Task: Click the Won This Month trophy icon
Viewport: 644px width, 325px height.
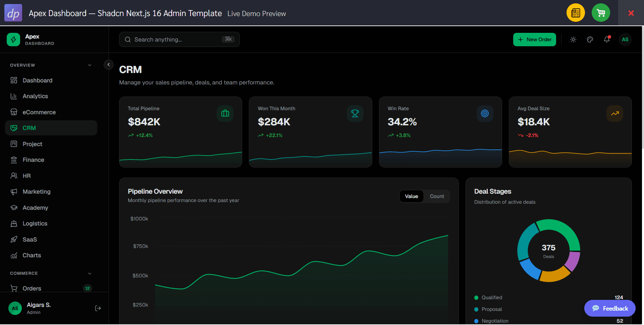Action: [355, 114]
